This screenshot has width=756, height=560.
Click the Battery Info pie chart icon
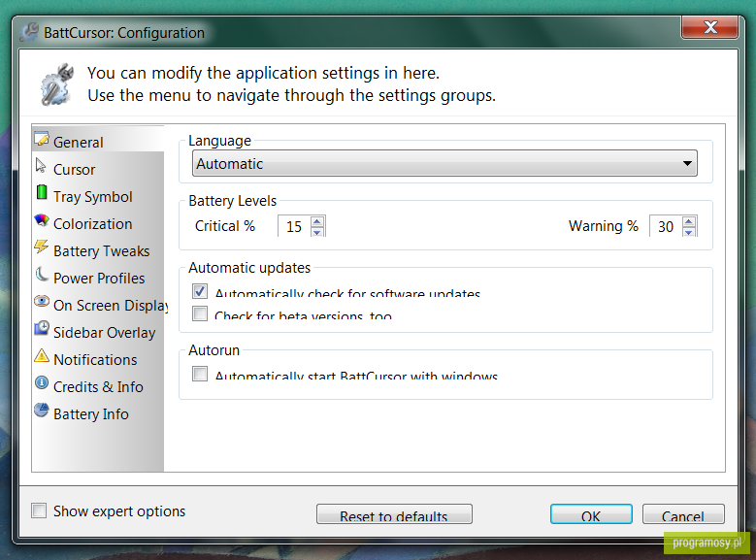pos(42,411)
